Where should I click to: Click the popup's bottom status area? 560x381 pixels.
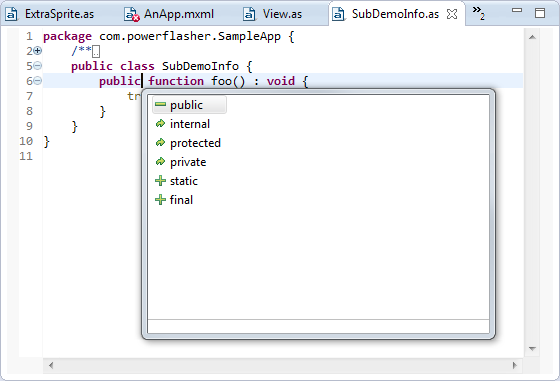pos(318,326)
